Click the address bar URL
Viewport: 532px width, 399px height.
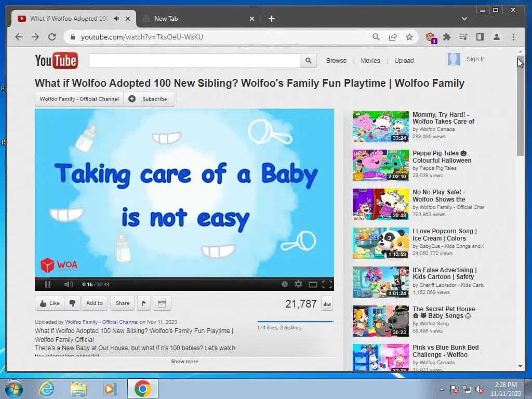142,37
